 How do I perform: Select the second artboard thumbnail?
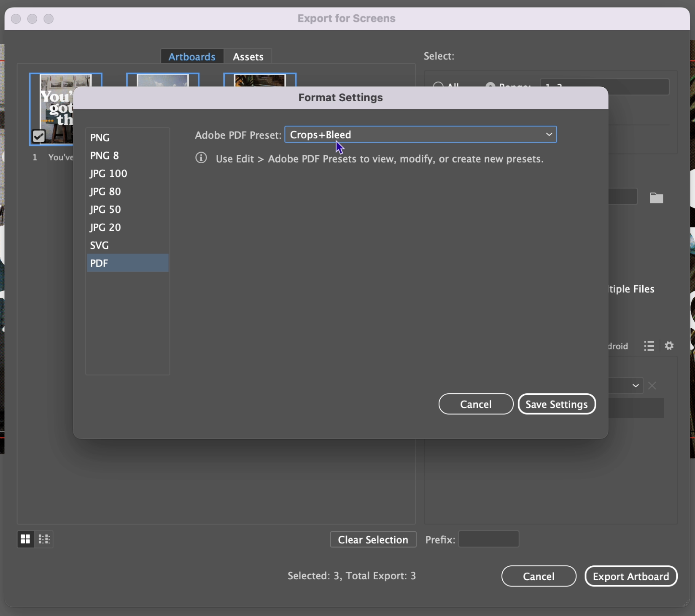click(x=163, y=80)
